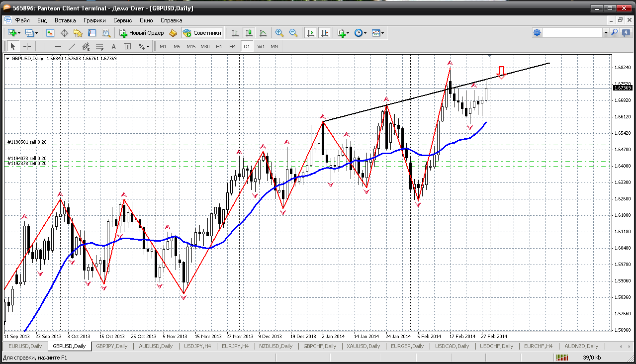Click the red down-arrow marker on chart
The image size is (636, 364).
click(501, 72)
